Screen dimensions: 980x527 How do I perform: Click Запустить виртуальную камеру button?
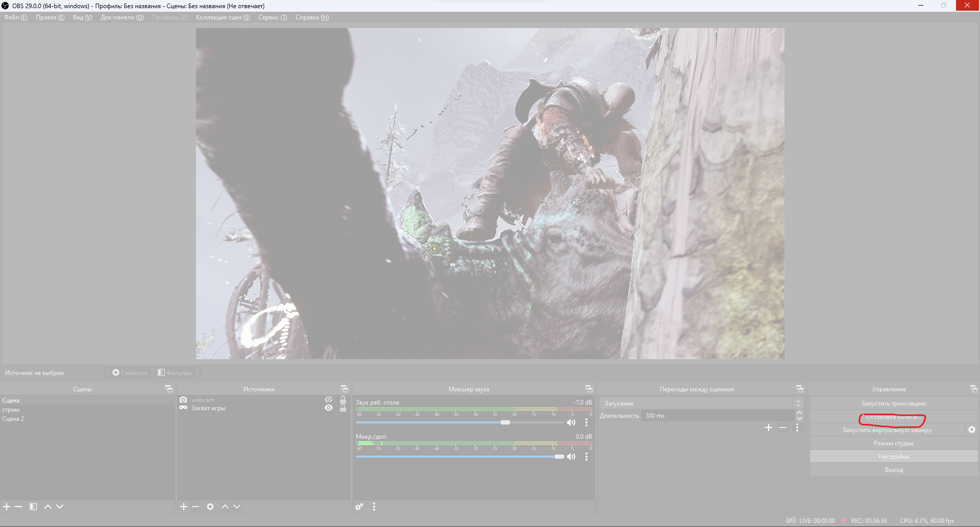(x=887, y=430)
